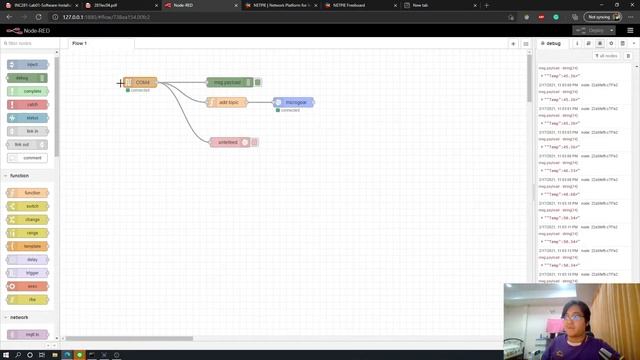Open sidebar tabs dropdown arrow
Viewport: 640px width, 360px height.
coord(634,43)
